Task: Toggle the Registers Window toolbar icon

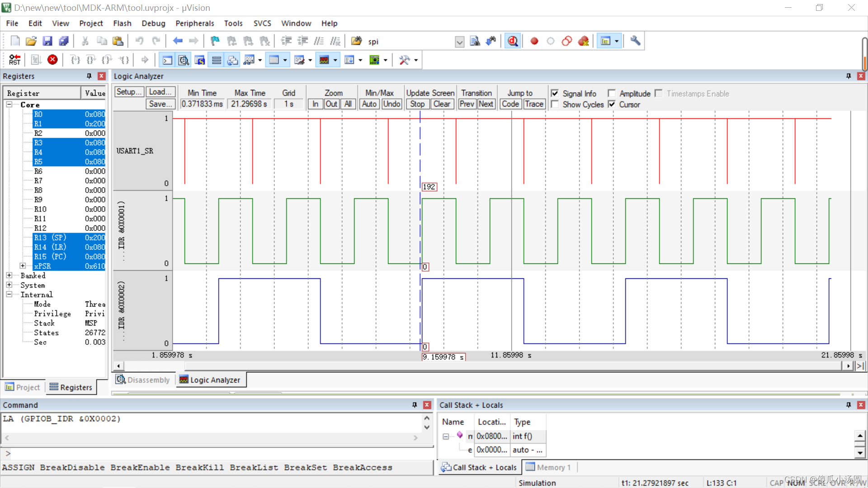Action: 217,60
